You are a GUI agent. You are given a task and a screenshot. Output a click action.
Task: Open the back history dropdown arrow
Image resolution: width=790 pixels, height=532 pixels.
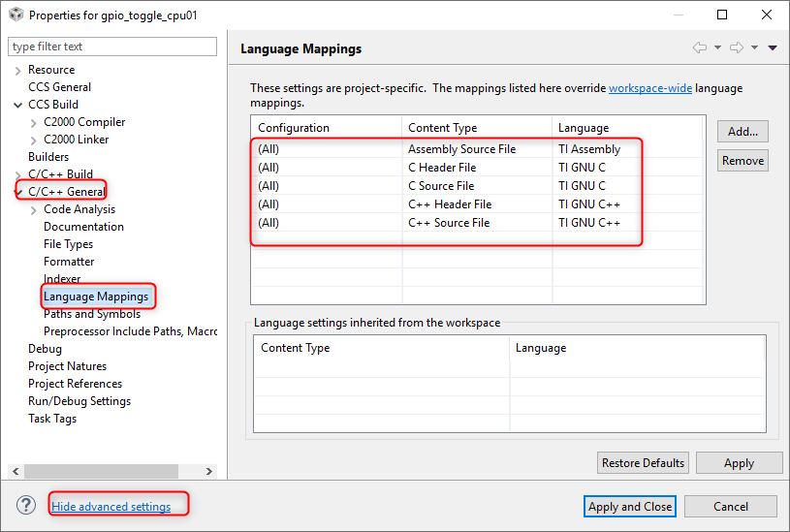click(717, 48)
